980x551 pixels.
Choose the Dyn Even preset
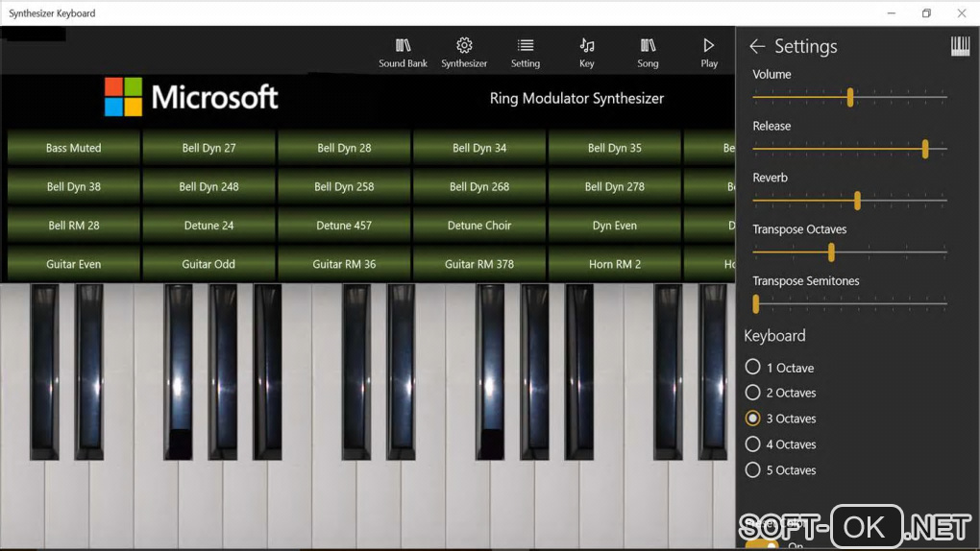tap(614, 226)
